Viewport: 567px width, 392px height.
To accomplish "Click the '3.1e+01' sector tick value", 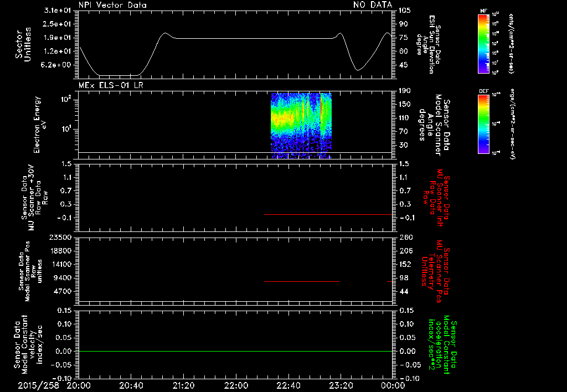I will (x=58, y=10).
